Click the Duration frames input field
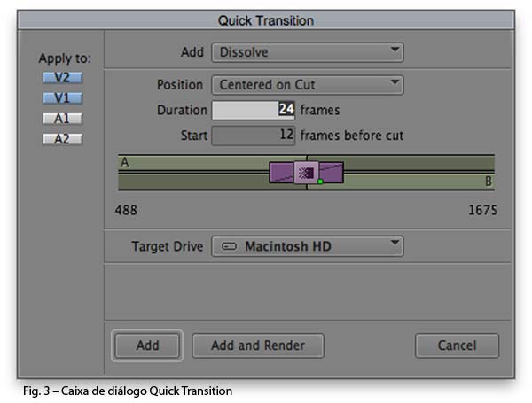532x403 pixels. point(253,111)
